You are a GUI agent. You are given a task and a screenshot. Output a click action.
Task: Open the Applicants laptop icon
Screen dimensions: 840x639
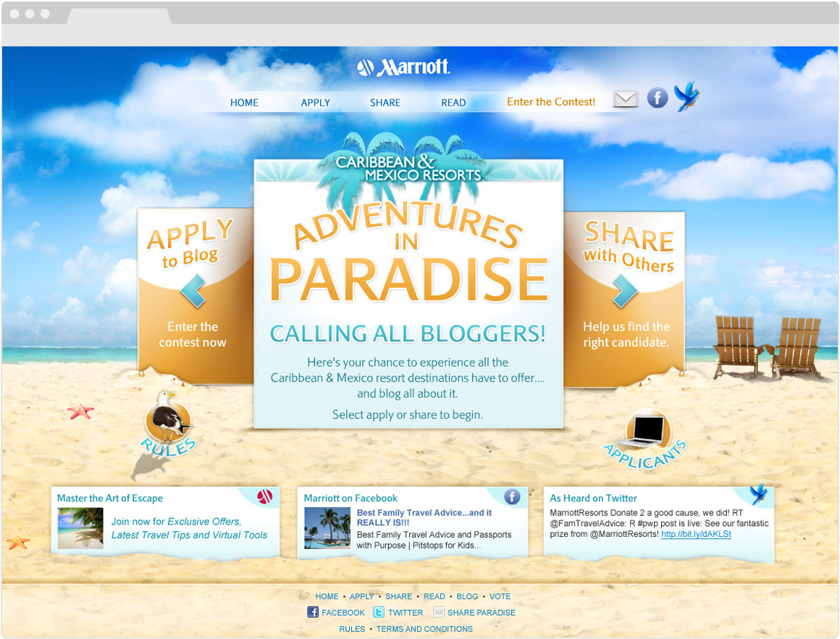point(645,440)
